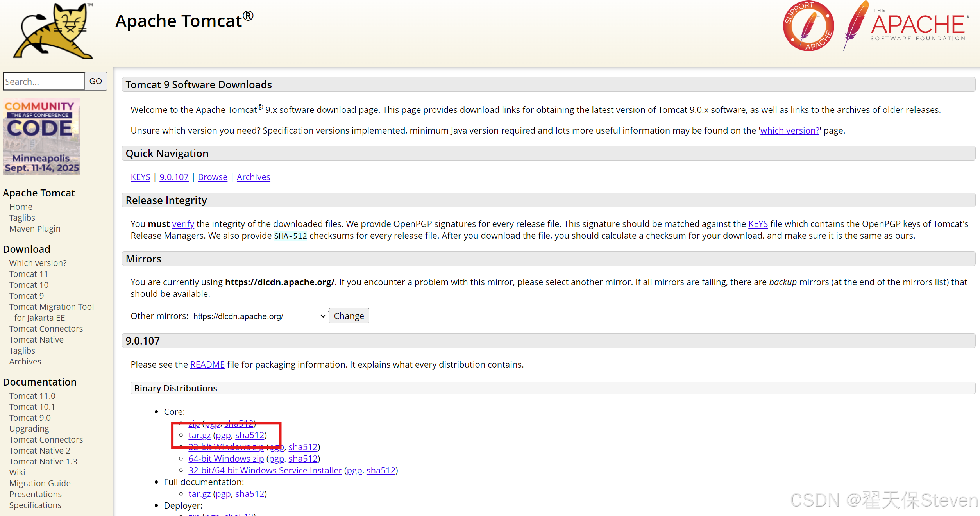
Task: Open Tomcat 10.1 documentation
Action: click(x=32, y=407)
